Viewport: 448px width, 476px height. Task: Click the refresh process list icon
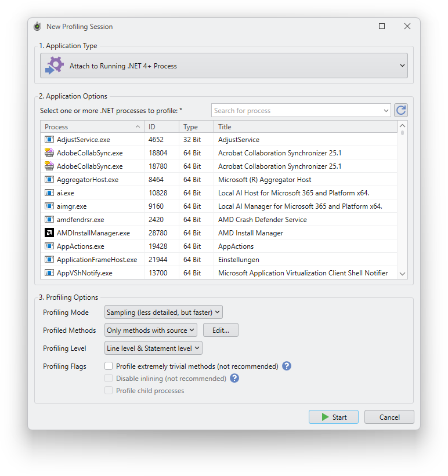(401, 111)
